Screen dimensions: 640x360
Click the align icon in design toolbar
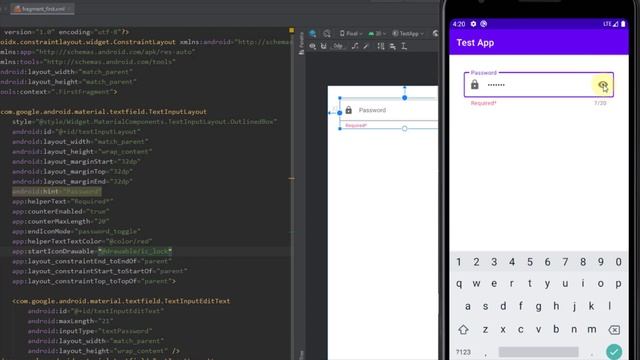pos(393,47)
